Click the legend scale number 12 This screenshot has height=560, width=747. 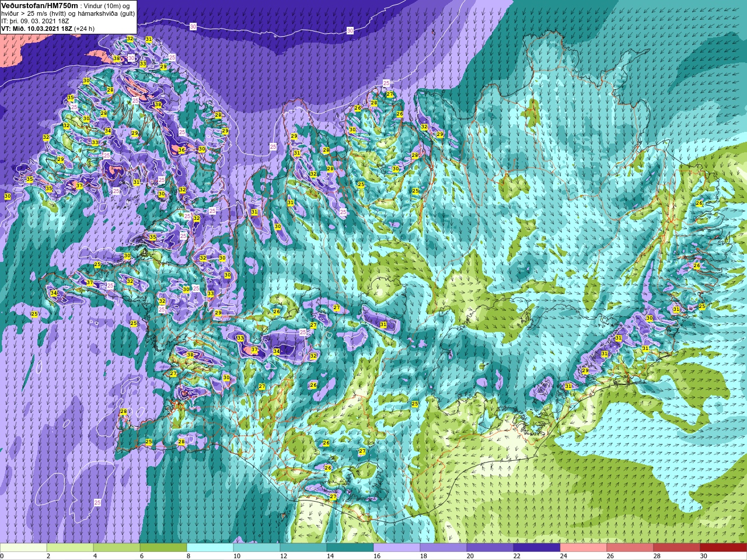coord(284,556)
